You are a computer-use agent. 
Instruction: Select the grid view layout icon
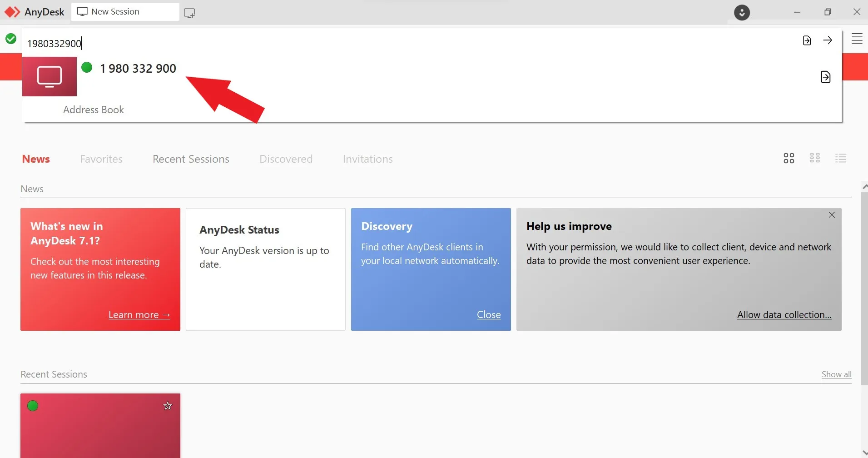click(789, 158)
